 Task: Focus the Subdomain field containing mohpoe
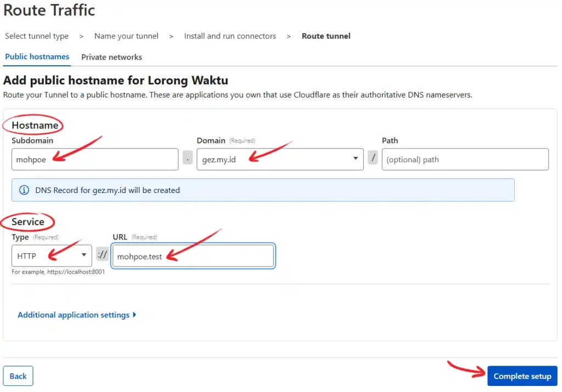(95, 160)
